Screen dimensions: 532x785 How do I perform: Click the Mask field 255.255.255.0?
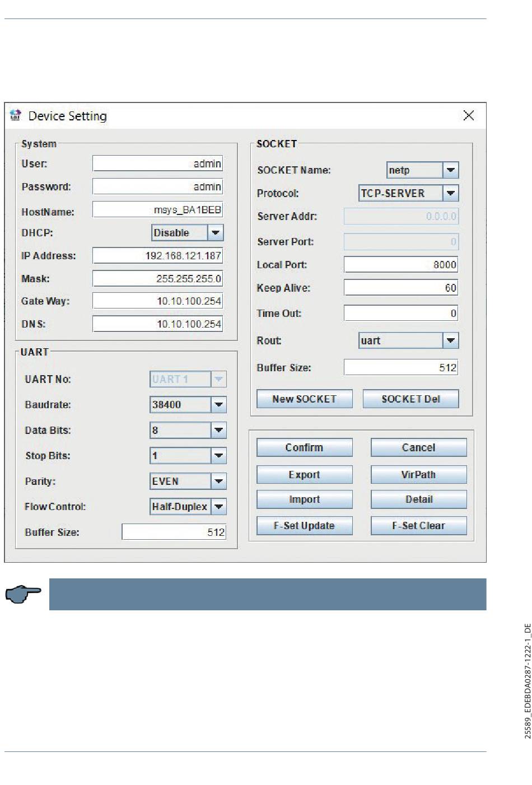[157, 278]
